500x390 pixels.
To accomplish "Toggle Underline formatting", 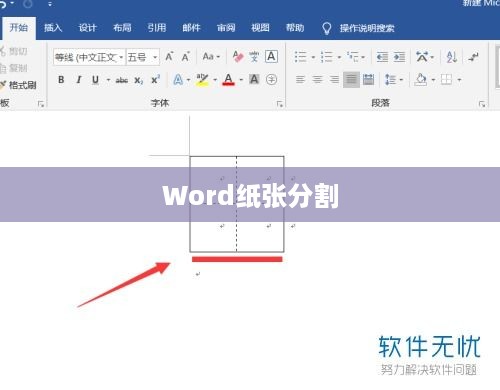I will click(95, 80).
